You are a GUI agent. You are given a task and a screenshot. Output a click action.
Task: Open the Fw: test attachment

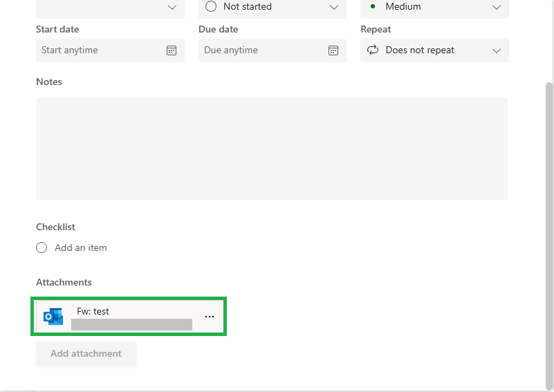[129, 317]
